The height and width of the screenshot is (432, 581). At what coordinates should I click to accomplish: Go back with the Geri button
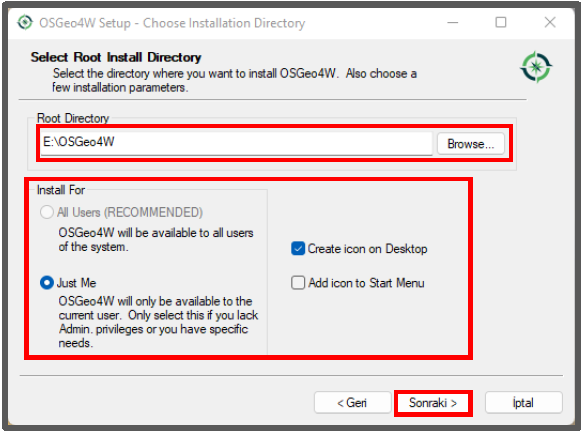[352, 403]
